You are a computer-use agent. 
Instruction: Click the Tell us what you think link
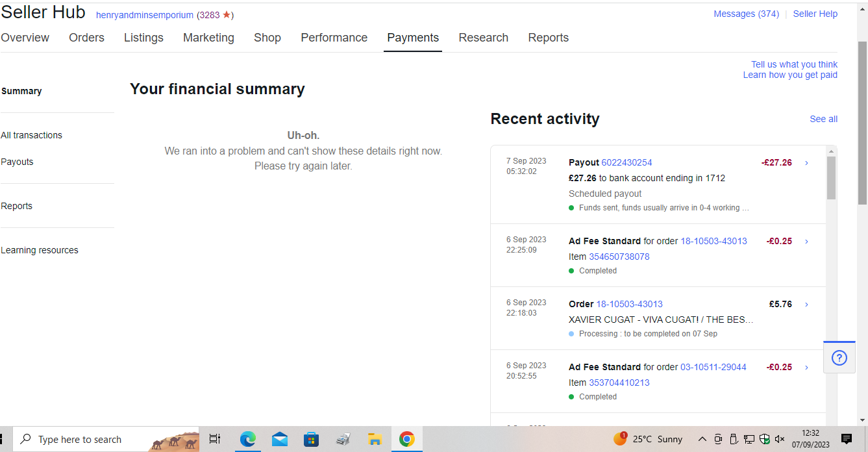click(x=794, y=64)
